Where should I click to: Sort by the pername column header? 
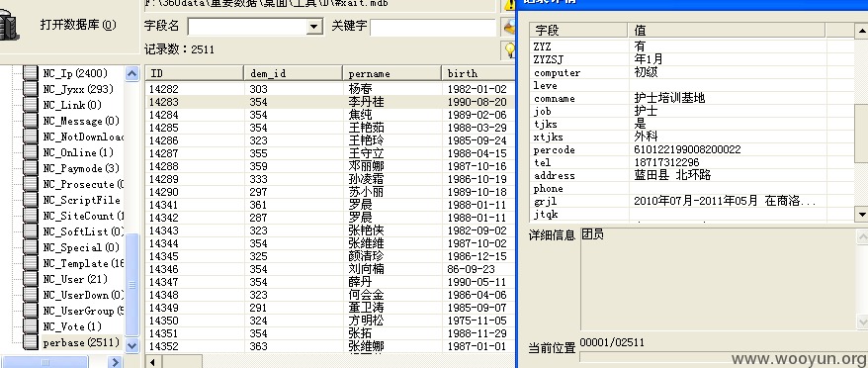pyautogui.click(x=391, y=73)
